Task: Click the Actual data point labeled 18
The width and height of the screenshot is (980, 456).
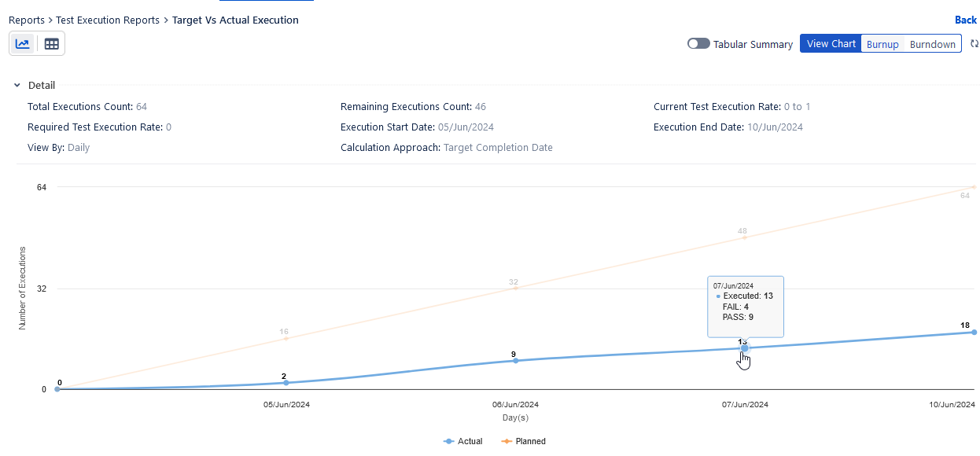Action: 974,333
